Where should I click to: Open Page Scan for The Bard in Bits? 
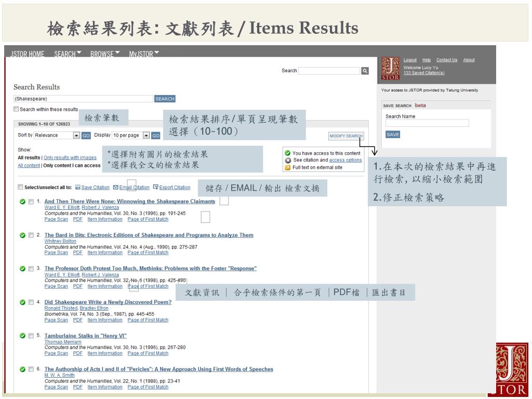(x=56, y=252)
